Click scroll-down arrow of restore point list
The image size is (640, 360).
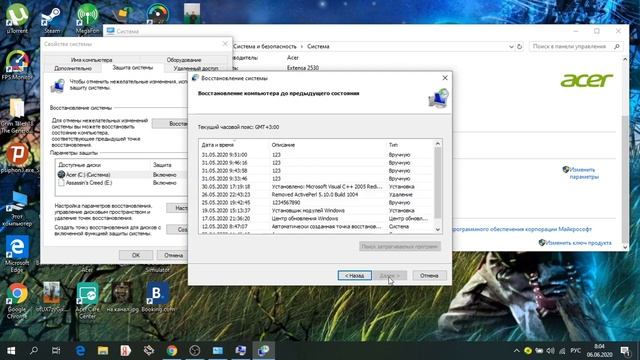pyautogui.click(x=438, y=229)
